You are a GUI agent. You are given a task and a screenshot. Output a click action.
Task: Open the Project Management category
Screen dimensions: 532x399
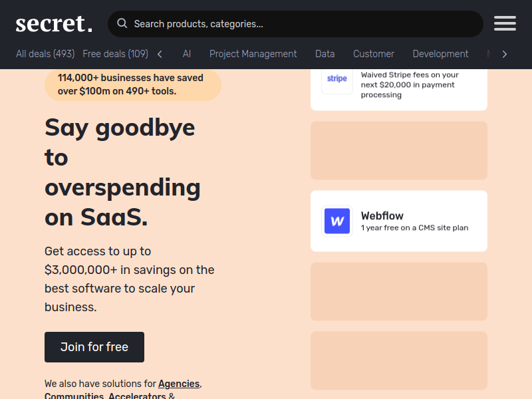pyautogui.click(x=253, y=54)
